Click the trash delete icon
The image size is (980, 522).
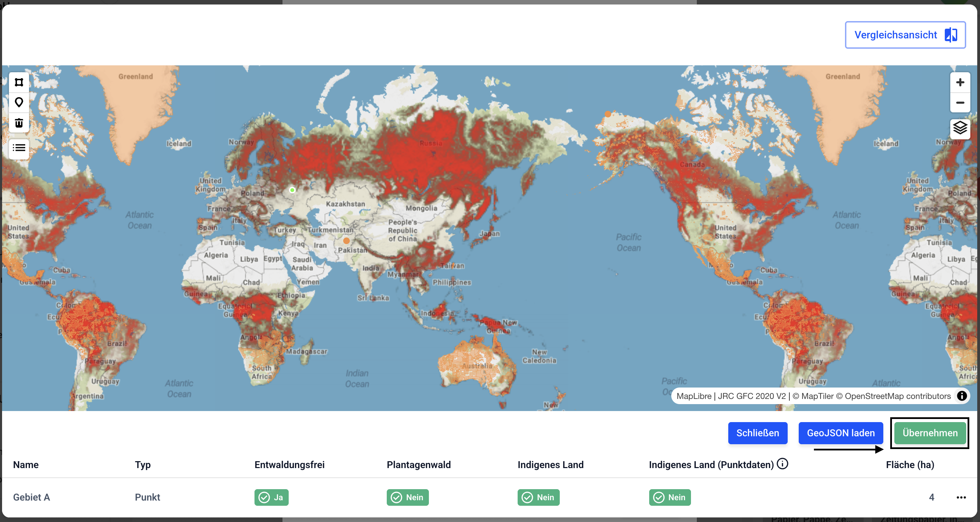(x=19, y=123)
